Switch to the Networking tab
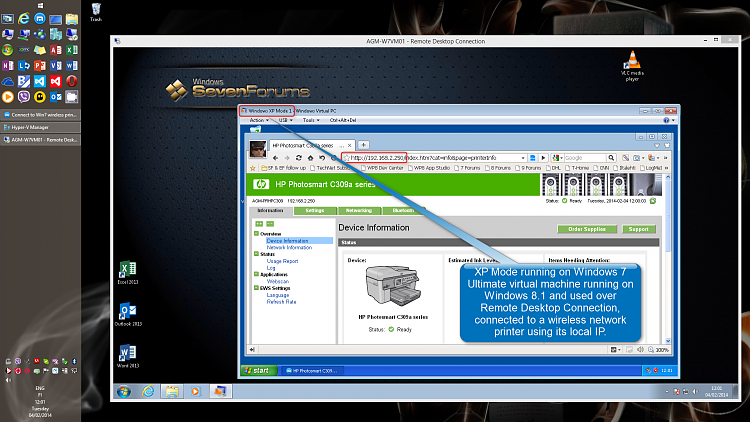Screen dimensions: 750x422 tap(359, 211)
